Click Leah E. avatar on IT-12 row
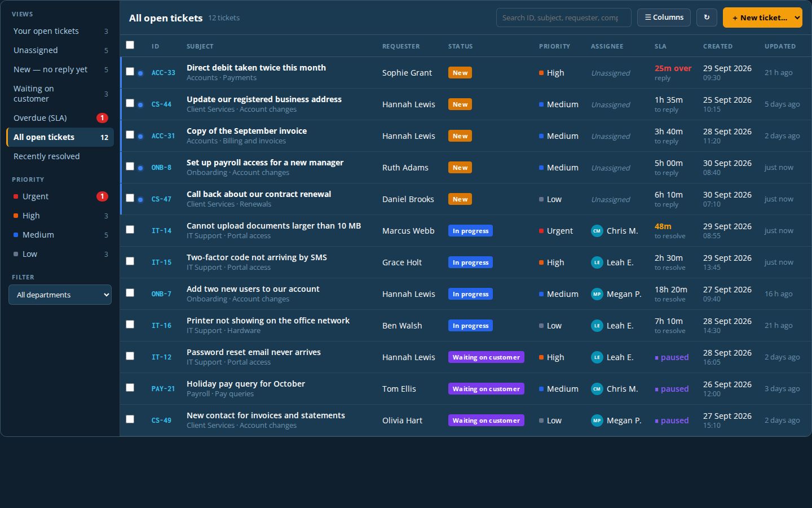The image size is (812, 508). tap(597, 357)
